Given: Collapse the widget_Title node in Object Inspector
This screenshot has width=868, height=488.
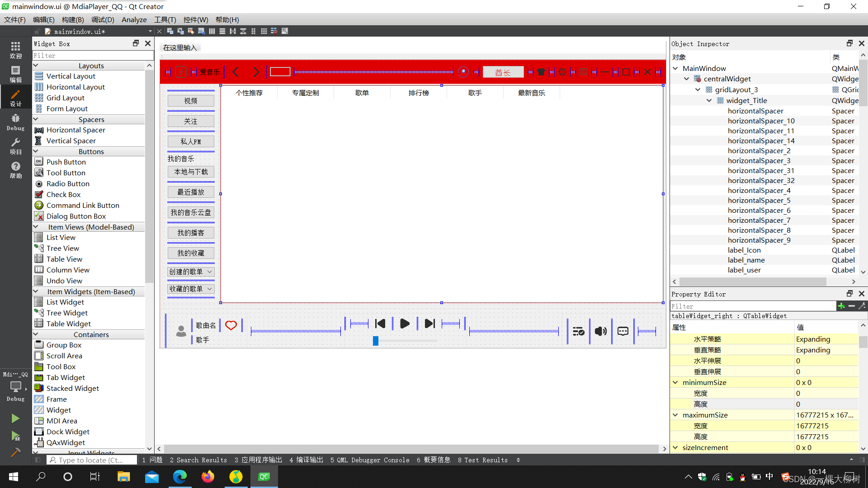Looking at the screenshot, I should tap(709, 100).
